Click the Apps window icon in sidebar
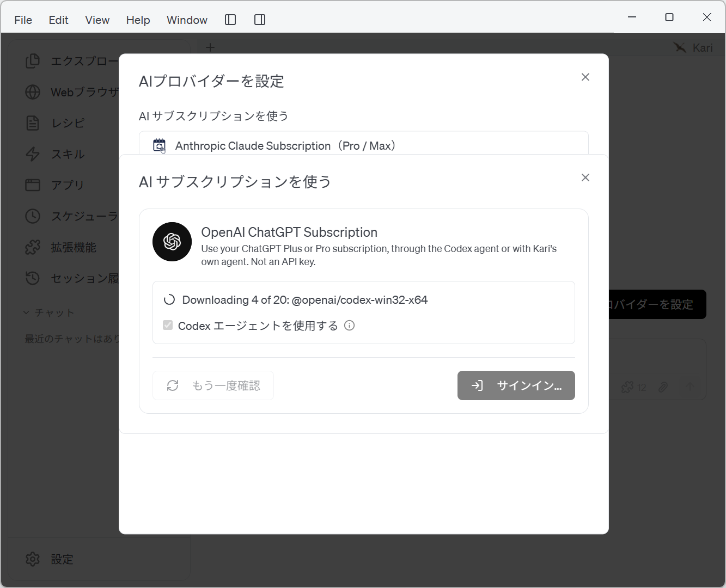The width and height of the screenshot is (726, 588). pos(33,185)
